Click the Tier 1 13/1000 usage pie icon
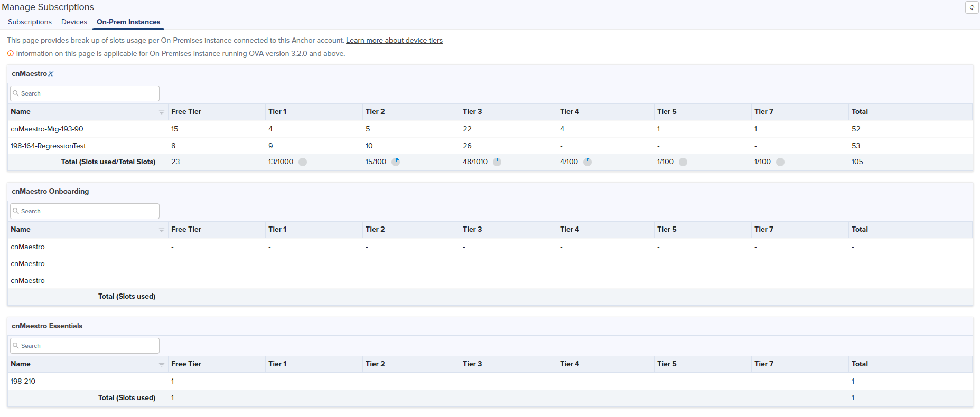 point(303,162)
